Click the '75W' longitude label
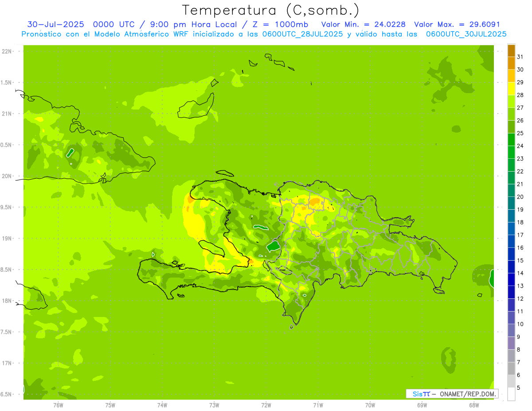 (x=110, y=405)
